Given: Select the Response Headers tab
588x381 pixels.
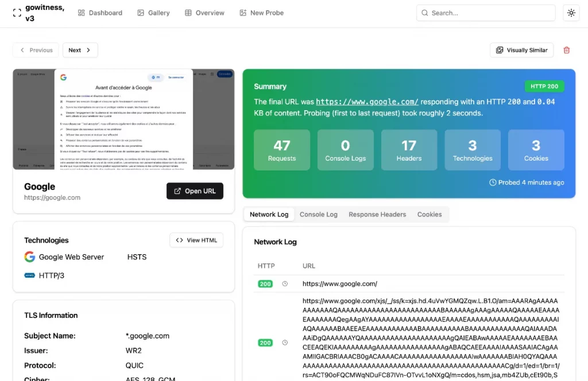Looking at the screenshot, I should (x=377, y=215).
